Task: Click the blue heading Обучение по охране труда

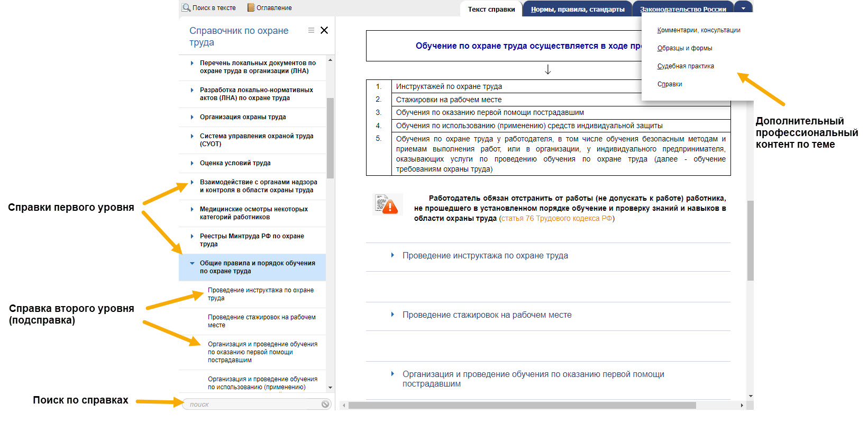Action: (528, 46)
